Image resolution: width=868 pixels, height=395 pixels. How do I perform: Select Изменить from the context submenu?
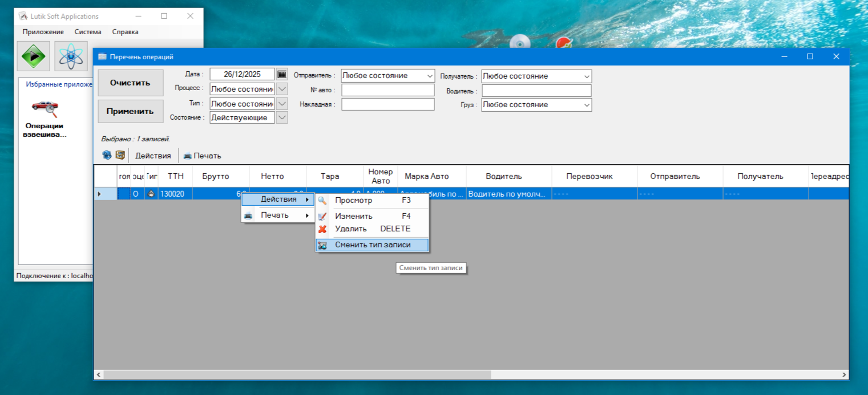pyautogui.click(x=353, y=216)
